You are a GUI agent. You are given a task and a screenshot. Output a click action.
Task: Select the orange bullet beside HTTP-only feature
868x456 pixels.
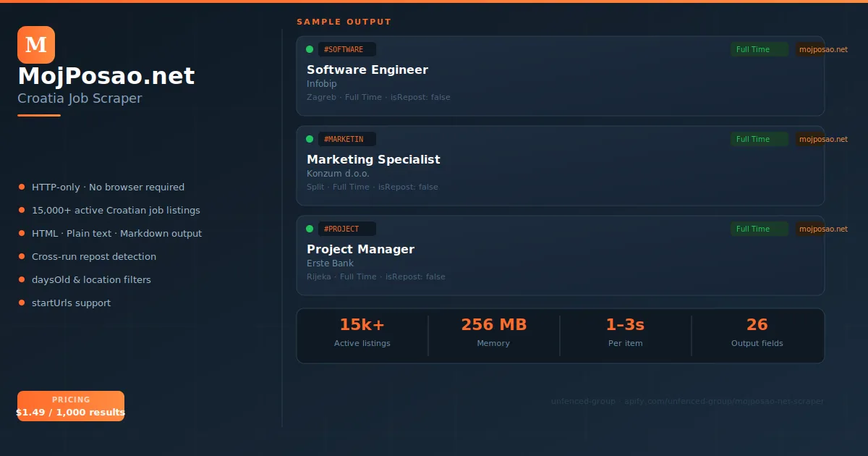pos(22,187)
